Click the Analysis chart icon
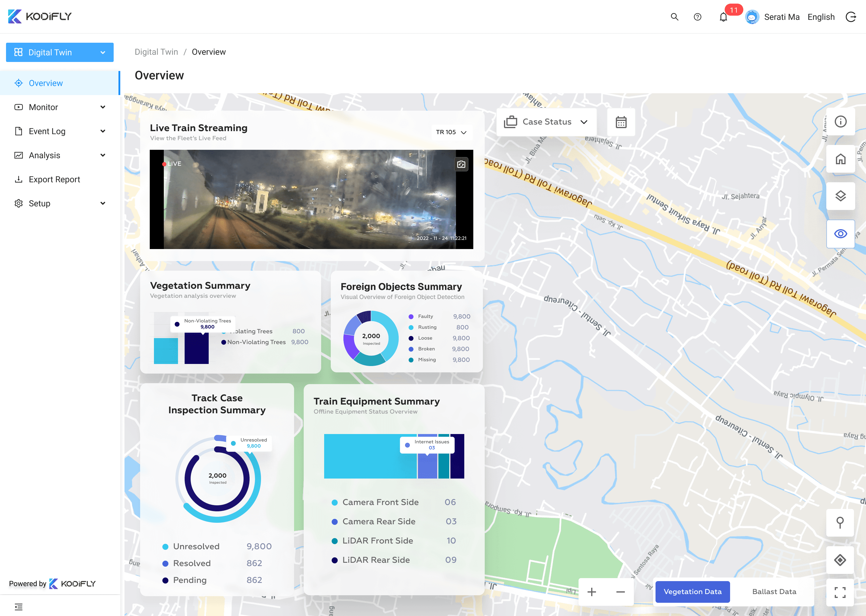The image size is (866, 616). [19, 155]
